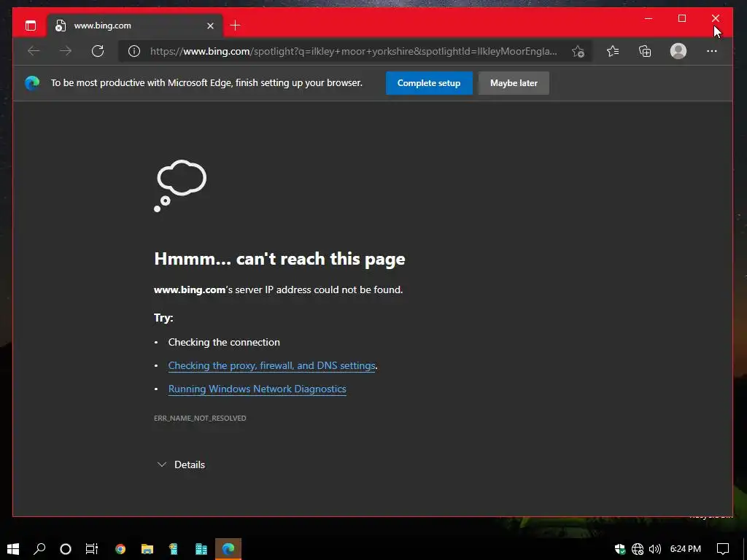Go back using the back arrow
Viewport: 747px width, 560px height.
coord(34,51)
